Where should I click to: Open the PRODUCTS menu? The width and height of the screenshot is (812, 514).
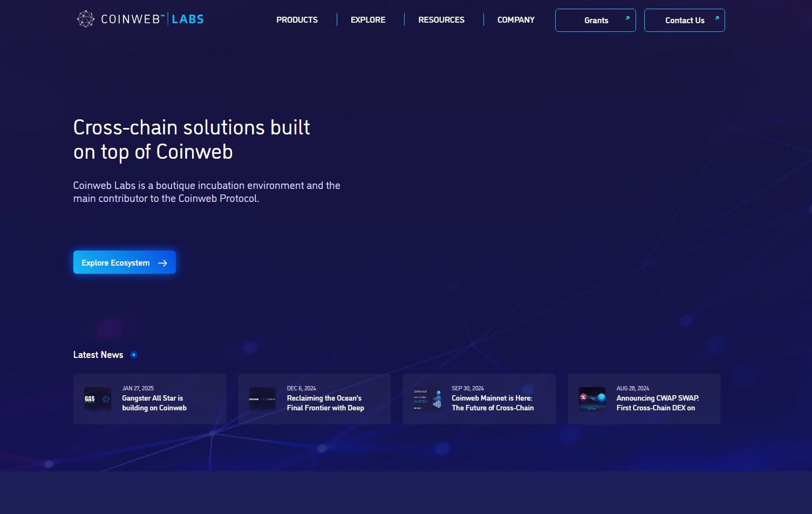coord(297,20)
